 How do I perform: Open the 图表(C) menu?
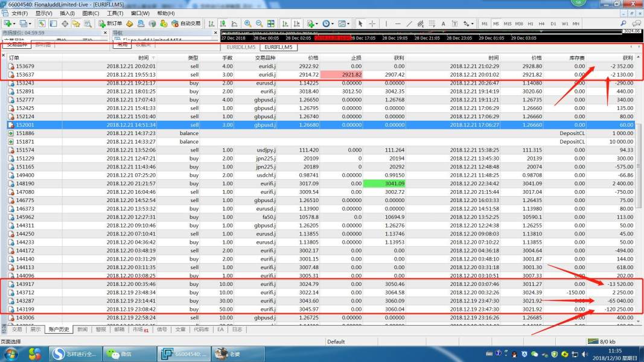coord(91,13)
